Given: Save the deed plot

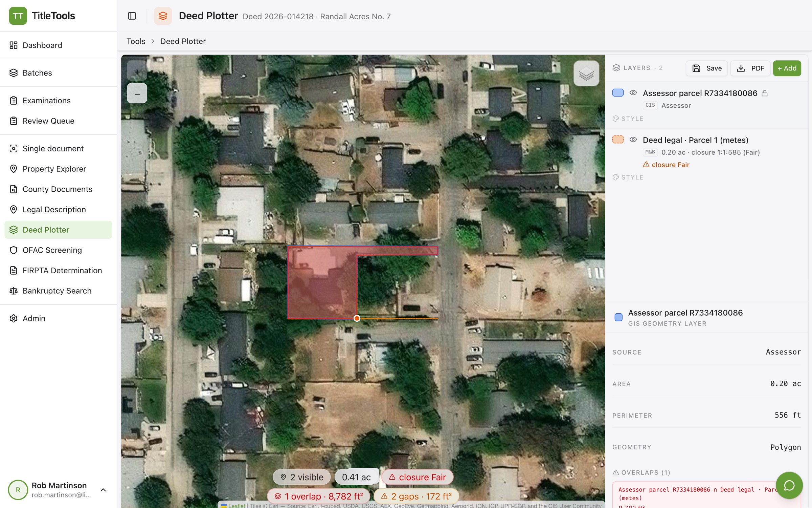Looking at the screenshot, I should pos(706,68).
